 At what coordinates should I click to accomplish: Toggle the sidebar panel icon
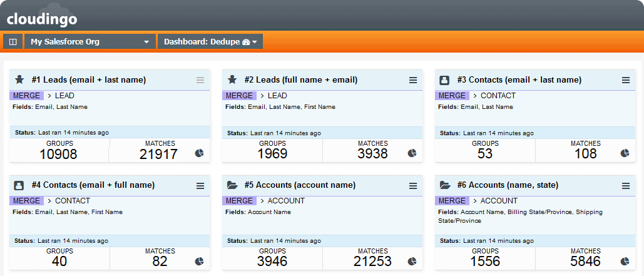pos(13,42)
